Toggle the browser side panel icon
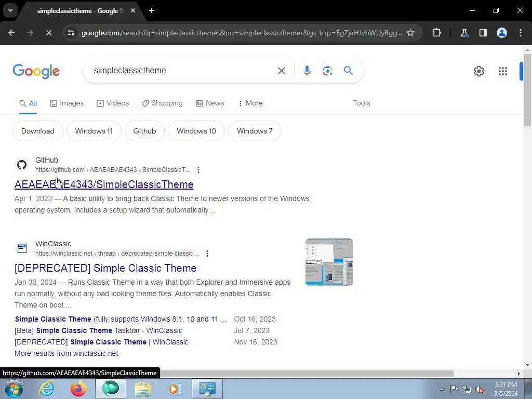Screen dimensions: 532x399 (483, 33)
